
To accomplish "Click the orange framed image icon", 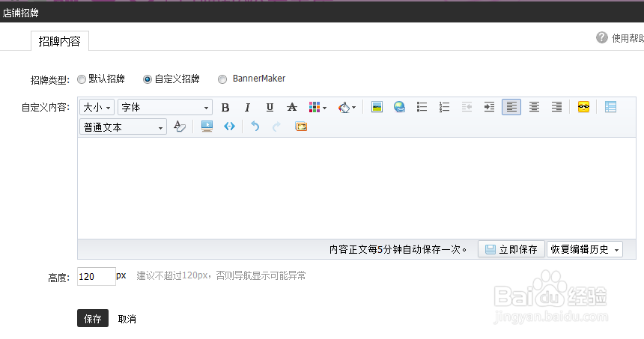I will [301, 126].
